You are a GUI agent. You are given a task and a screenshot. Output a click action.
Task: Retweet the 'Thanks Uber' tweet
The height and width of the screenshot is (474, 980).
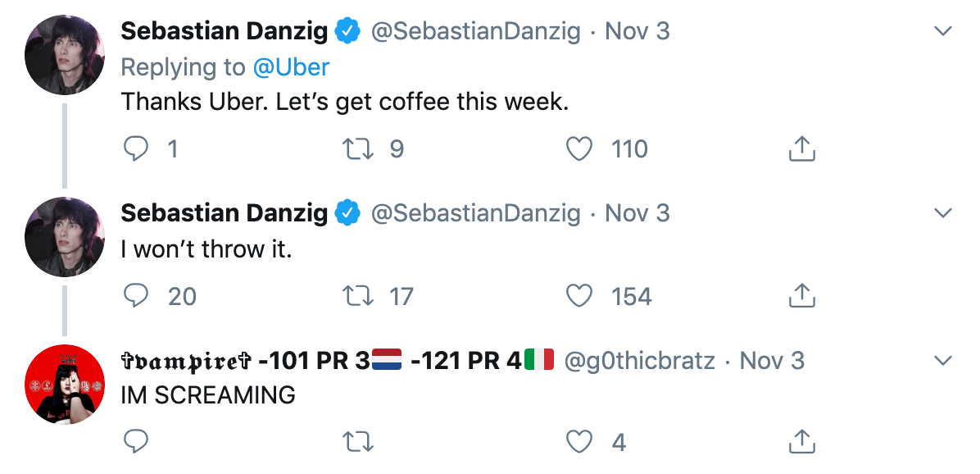coord(356,148)
